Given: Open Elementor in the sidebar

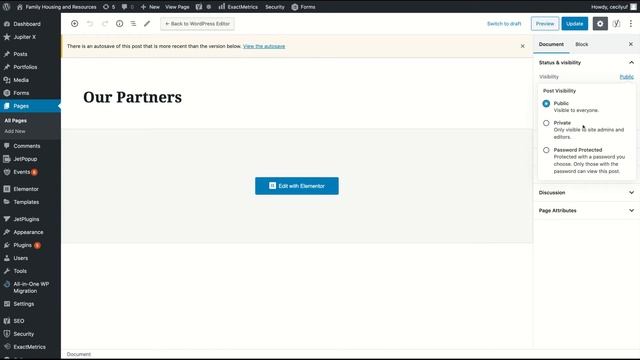Looking at the screenshot, I should 26,189.
